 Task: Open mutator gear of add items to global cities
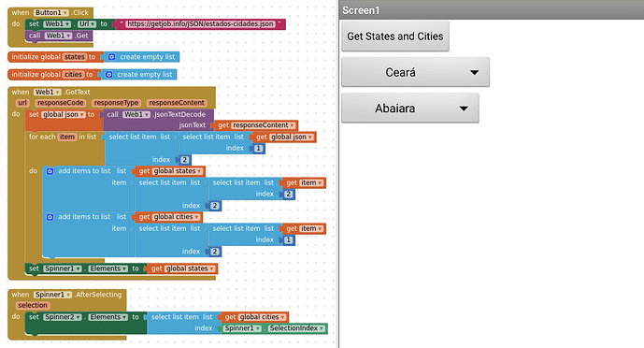coord(50,217)
